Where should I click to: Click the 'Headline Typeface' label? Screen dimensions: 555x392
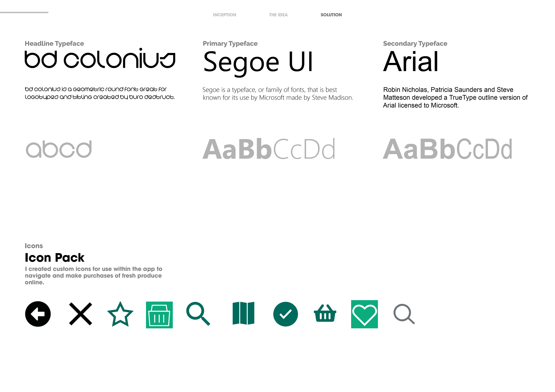click(x=54, y=44)
